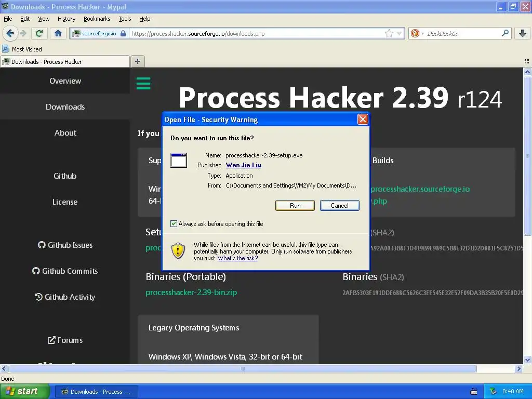Open the License sidebar link
Image resolution: width=532 pixels, height=399 pixels.
point(65,202)
